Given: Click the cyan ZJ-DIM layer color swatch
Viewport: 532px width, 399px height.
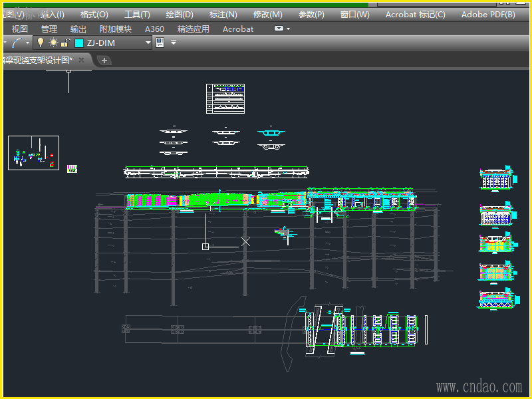Looking at the screenshot, I should (x=79, y=43).
